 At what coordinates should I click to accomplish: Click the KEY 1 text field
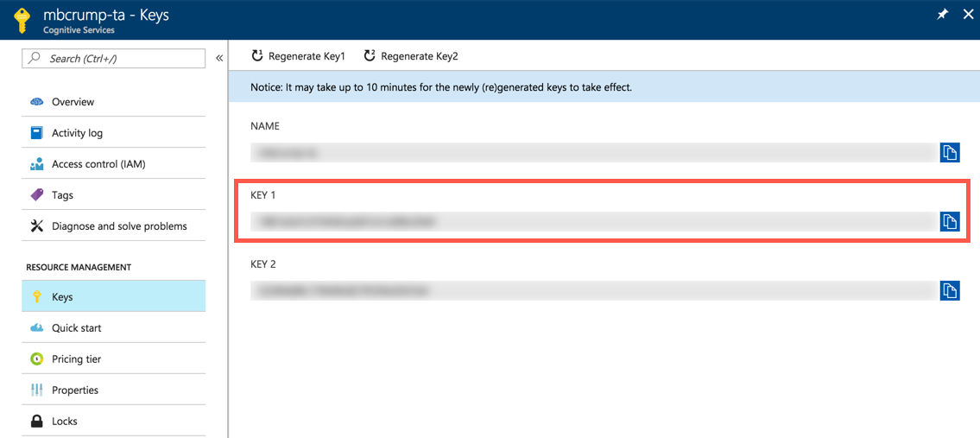coord(592,221)
